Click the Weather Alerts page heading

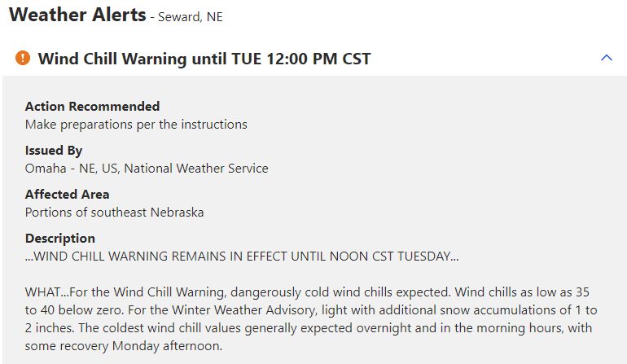(x=77, y=15)
